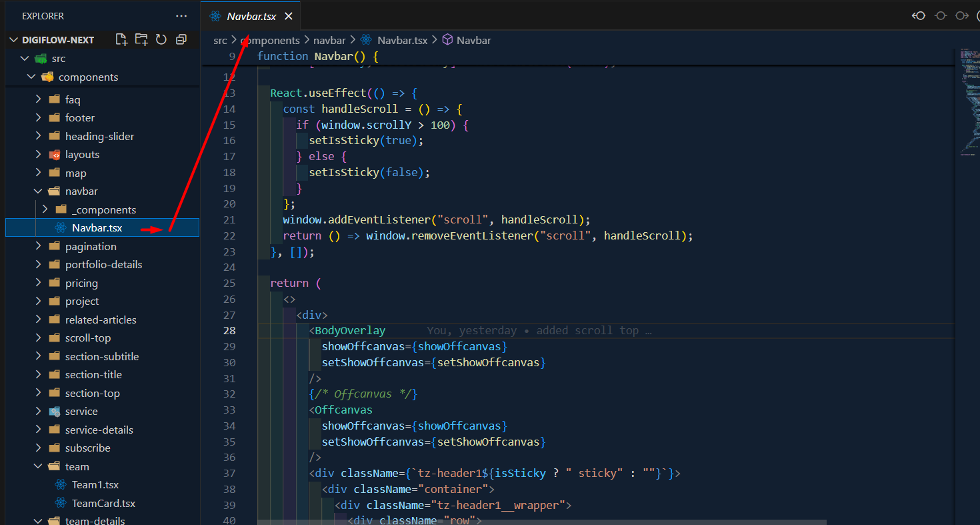The image size is (980, 525).
Task: Open Team1.tsx file
Action: click(x=102, y=485)
